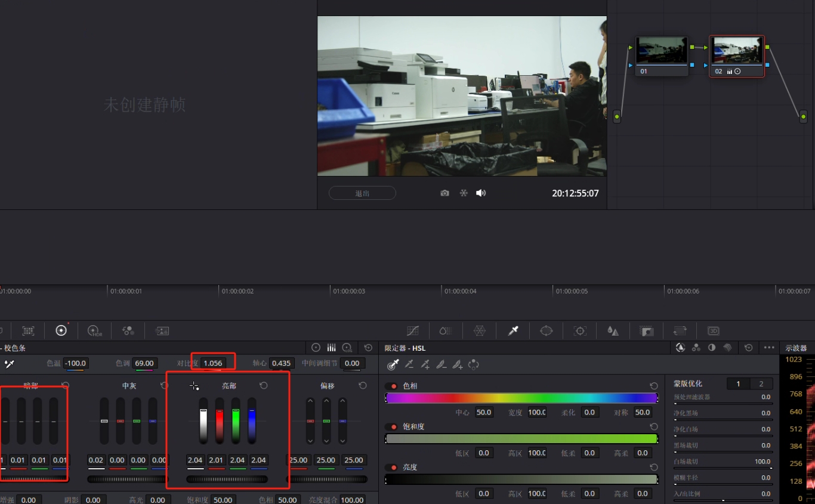Select node 02 in node editor
Viewport: 815px width, 504px height.
(x=737, y=56)
